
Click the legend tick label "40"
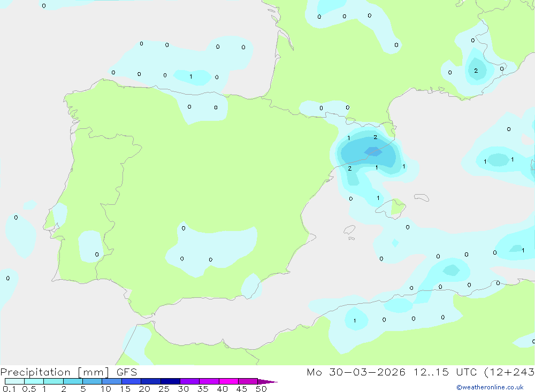point(223,389)
